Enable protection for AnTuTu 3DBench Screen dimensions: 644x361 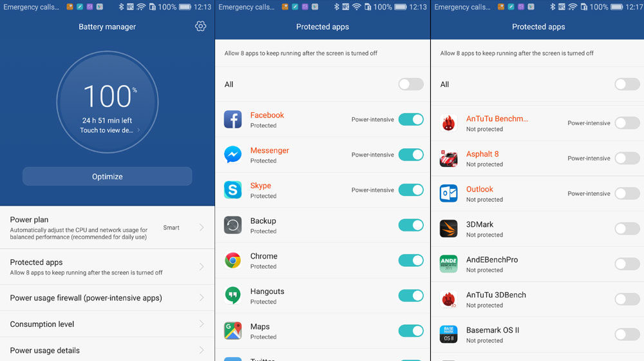(x=627, y=299)
